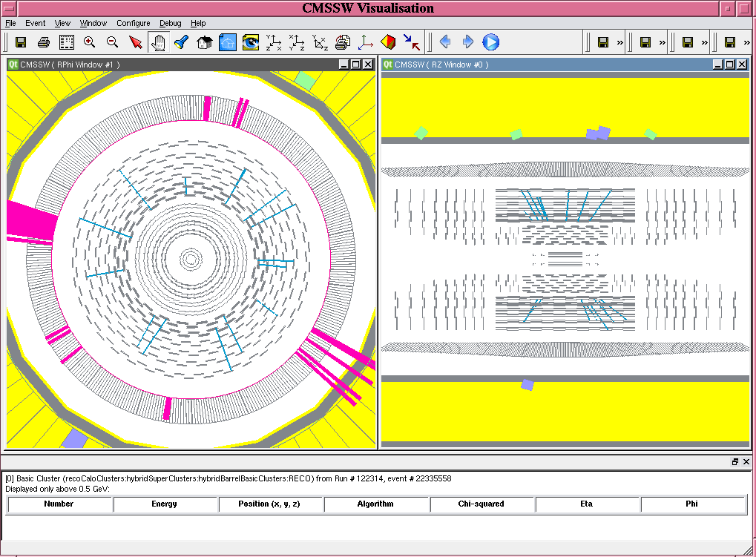Open the Debug menu
The height and width of the screenshot is (557, 756).
point(170,23)
